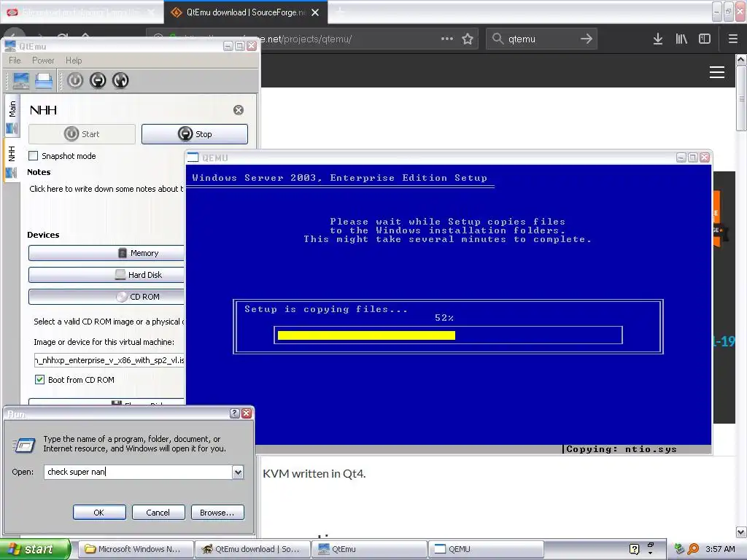Click the Windows start button
747x560 pixels.
point(36,549)
